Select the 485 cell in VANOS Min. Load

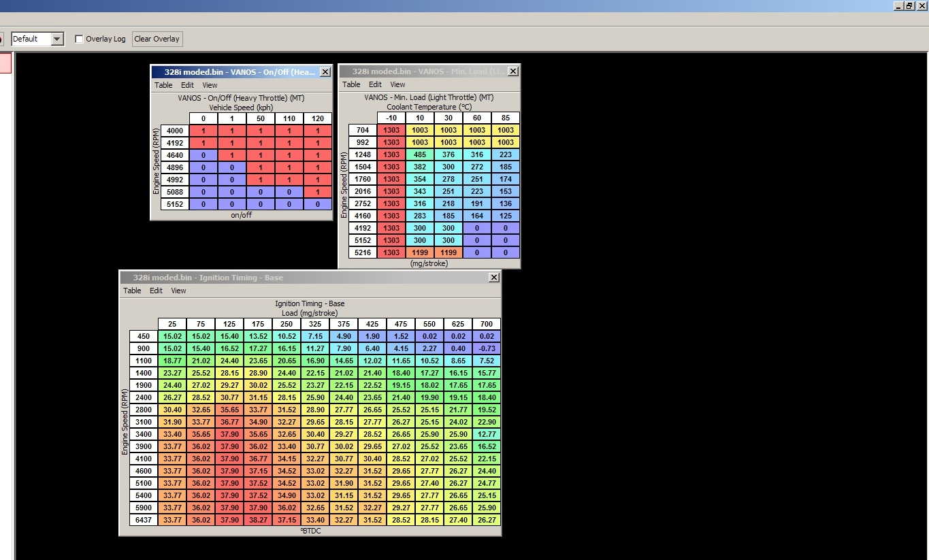coord(420,154)
